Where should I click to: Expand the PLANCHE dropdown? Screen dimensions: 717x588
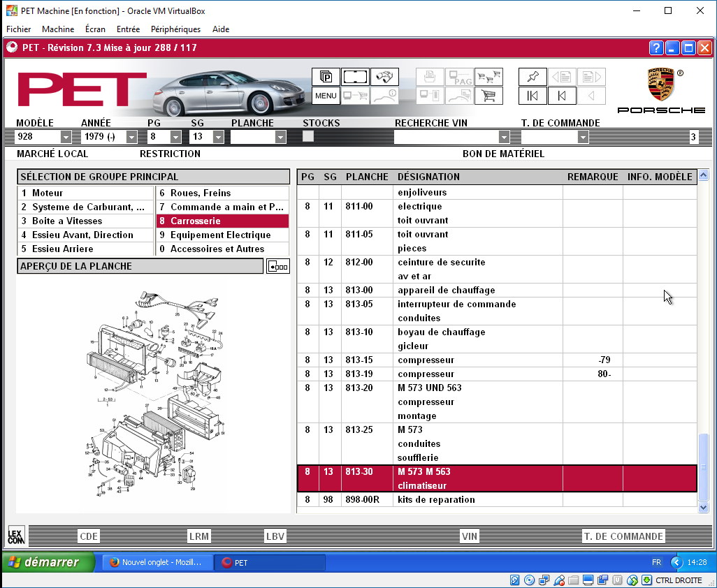[280, 137]
